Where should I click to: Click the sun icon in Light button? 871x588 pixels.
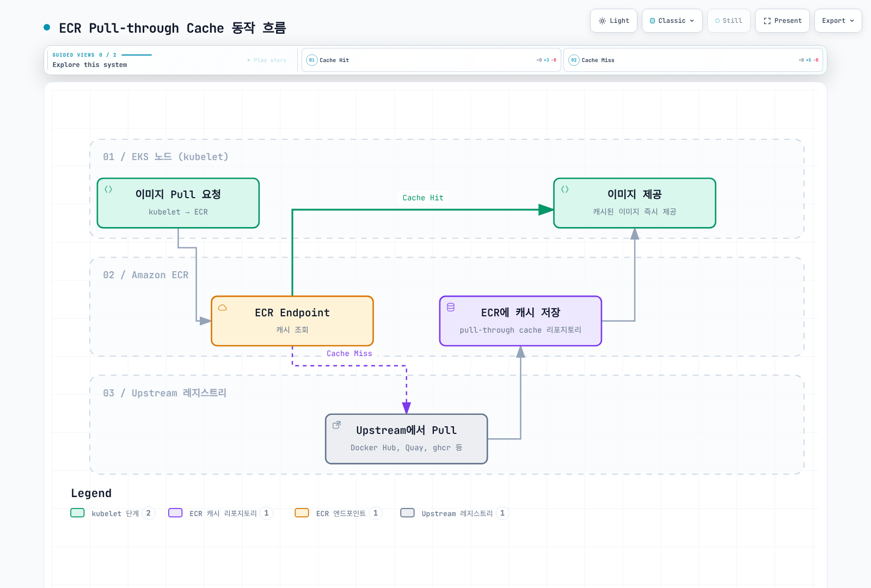tap(602, 21)
